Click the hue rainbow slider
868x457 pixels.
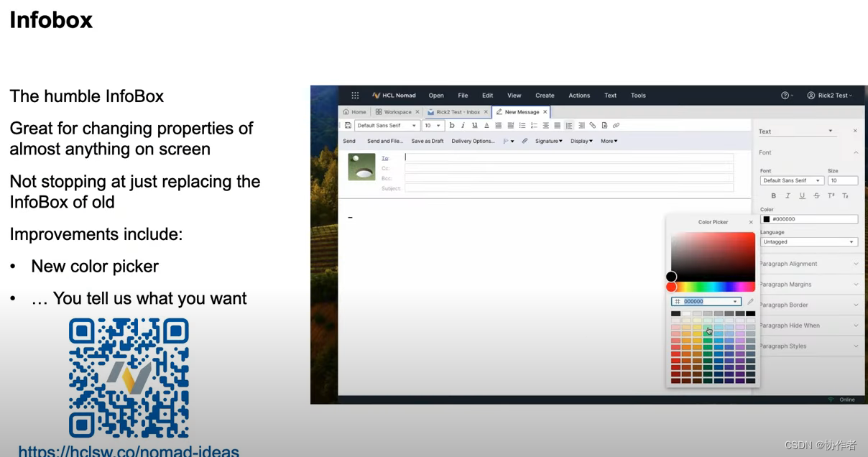pos(713,287)
